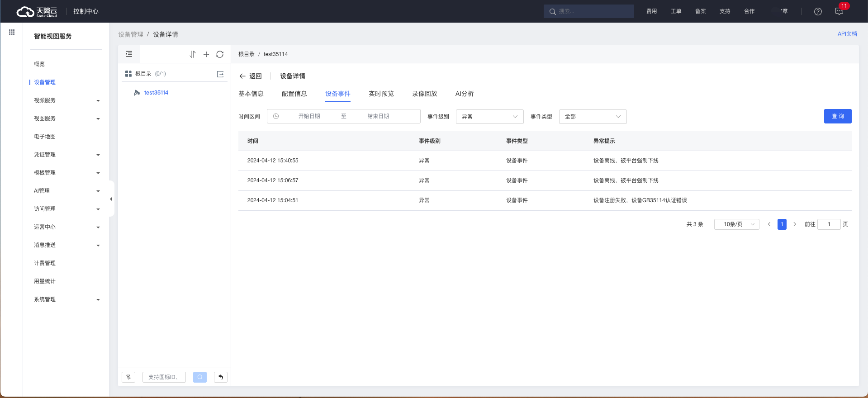Go to the previous page arrow
Image resolution: width=868 pixels, height=398 pixels.
(769, 224)
